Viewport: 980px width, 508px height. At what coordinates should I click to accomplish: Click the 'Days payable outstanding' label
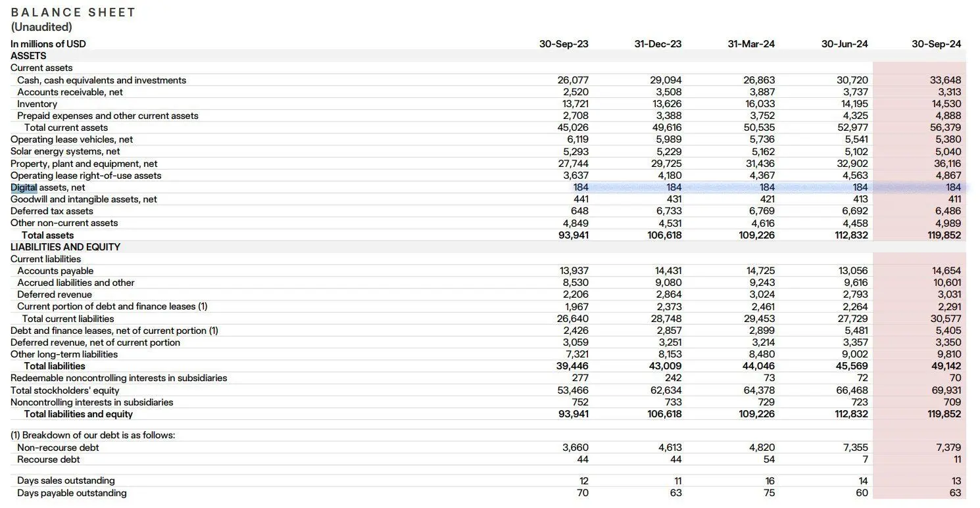click(x=72, y=493)
